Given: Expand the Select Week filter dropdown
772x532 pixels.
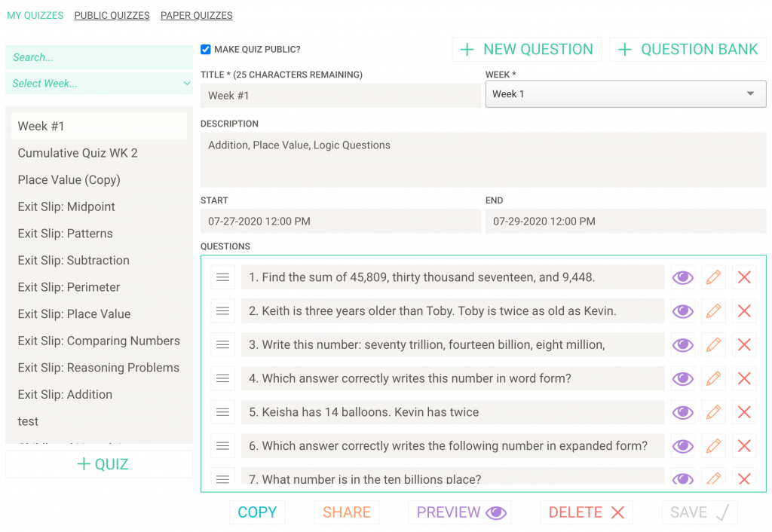Looking at the screenshot, I should click(99, 84).
